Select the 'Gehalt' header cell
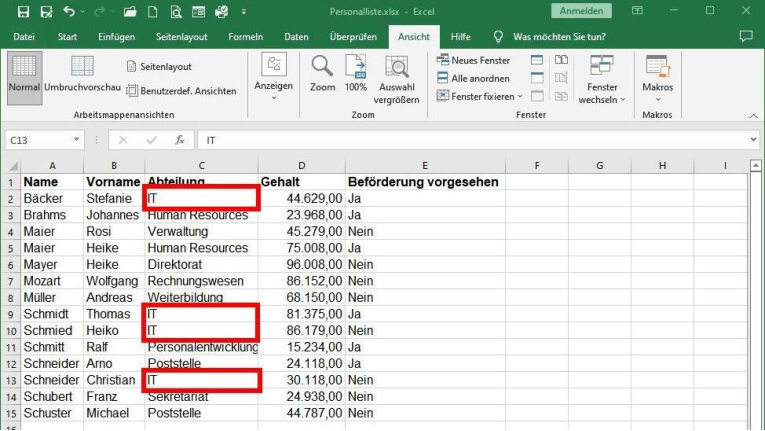Viewport: 765px width, 431px height. tap(302, 182)
